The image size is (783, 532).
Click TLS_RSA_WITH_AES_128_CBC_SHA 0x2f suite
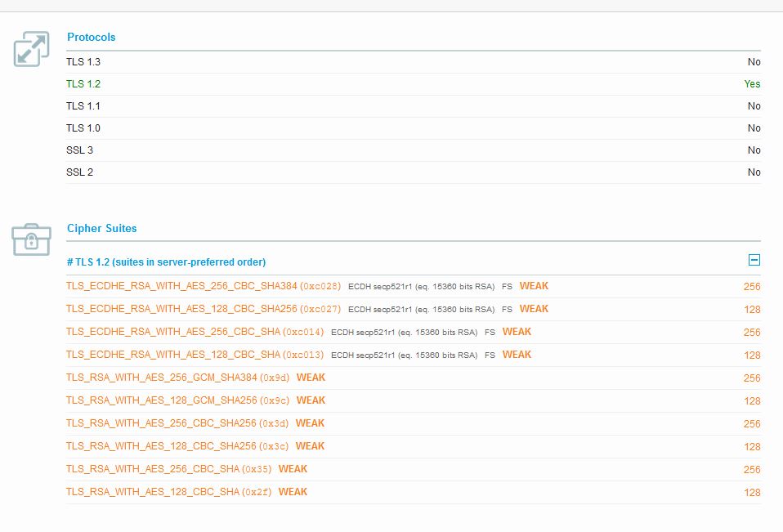[169, 492]
